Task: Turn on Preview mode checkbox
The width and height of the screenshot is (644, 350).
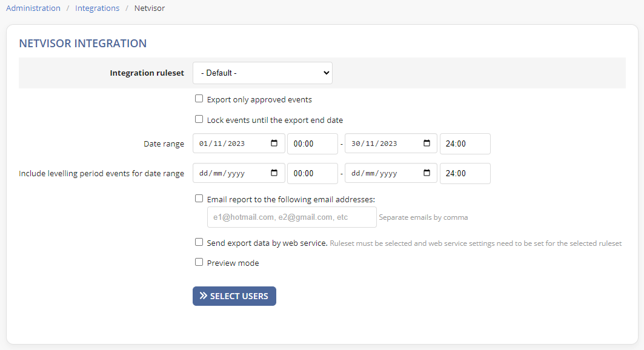Action: [199, 262]
